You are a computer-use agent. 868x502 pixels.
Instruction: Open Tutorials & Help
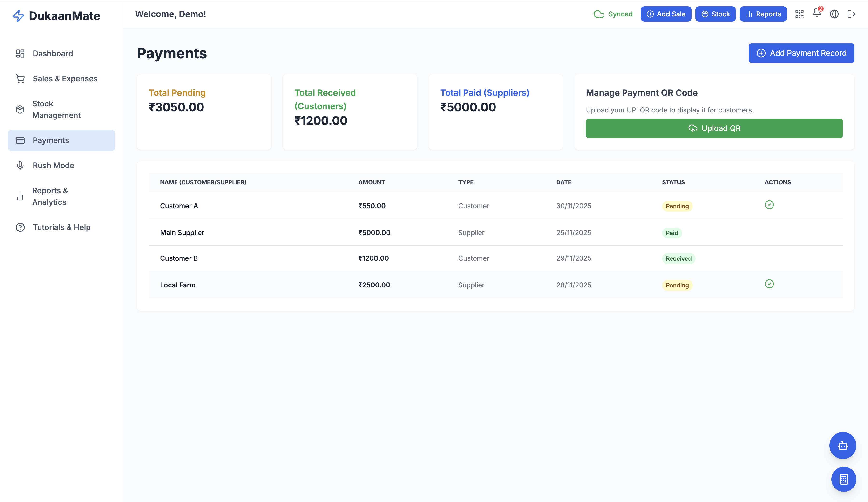click(61, 227)
